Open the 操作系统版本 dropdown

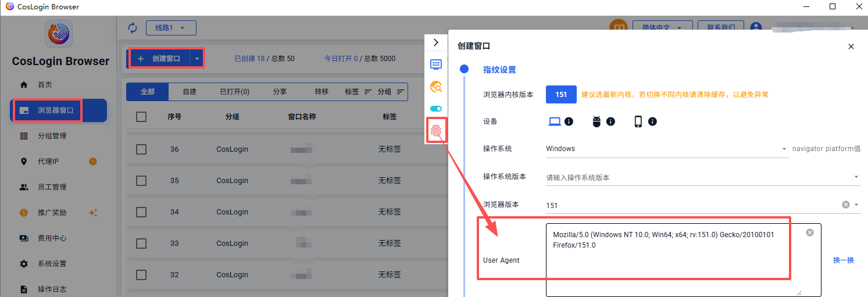(702, 177)
